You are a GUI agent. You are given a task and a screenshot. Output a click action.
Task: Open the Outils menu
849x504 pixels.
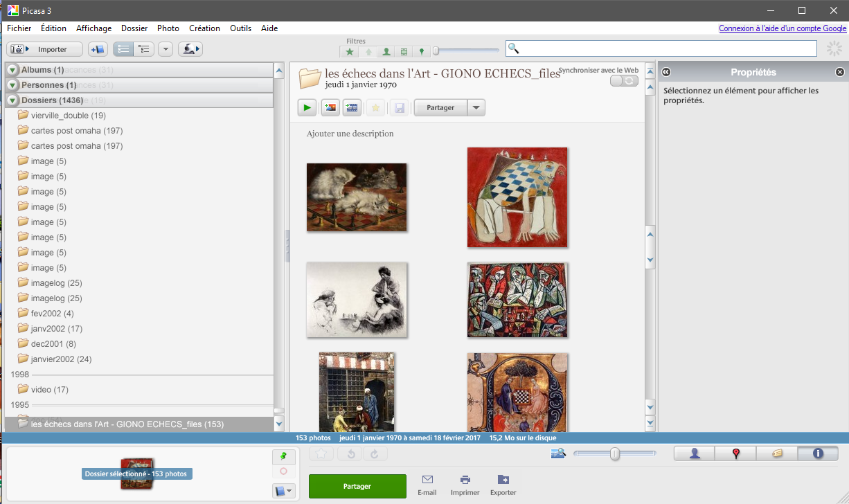pyautogui.click(x=240, y=28)
